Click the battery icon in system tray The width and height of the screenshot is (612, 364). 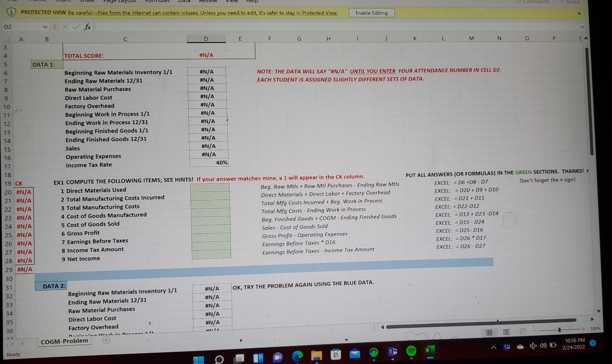point(553,345)
